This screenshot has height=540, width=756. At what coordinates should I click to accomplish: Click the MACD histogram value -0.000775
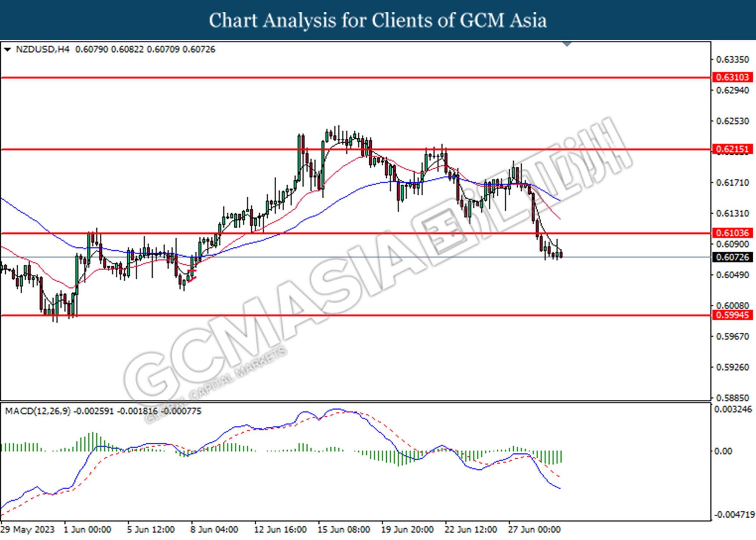(181, 411)
